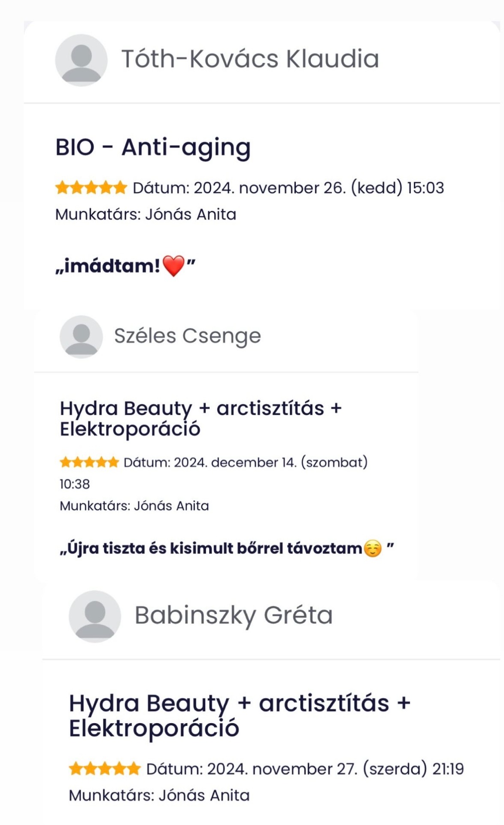Open reviewer name Babinszky Gréta
The image size is (504, 825).
[x=234, y=615]
